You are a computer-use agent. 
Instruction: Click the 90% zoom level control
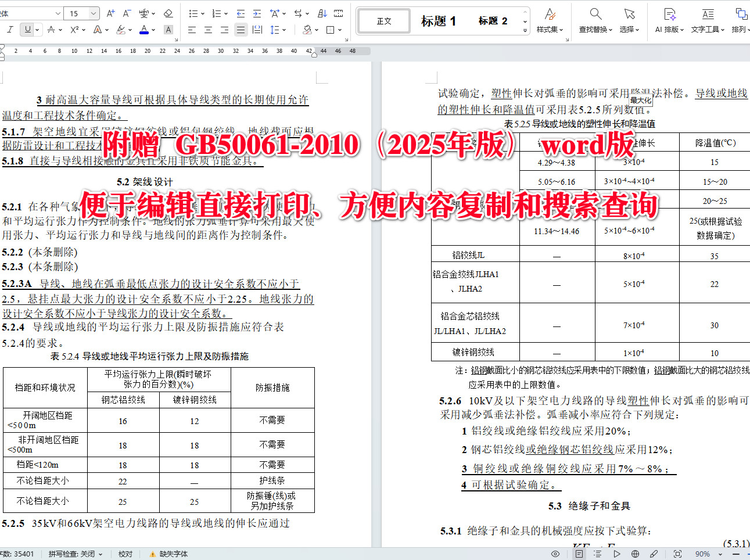[702, 554]
